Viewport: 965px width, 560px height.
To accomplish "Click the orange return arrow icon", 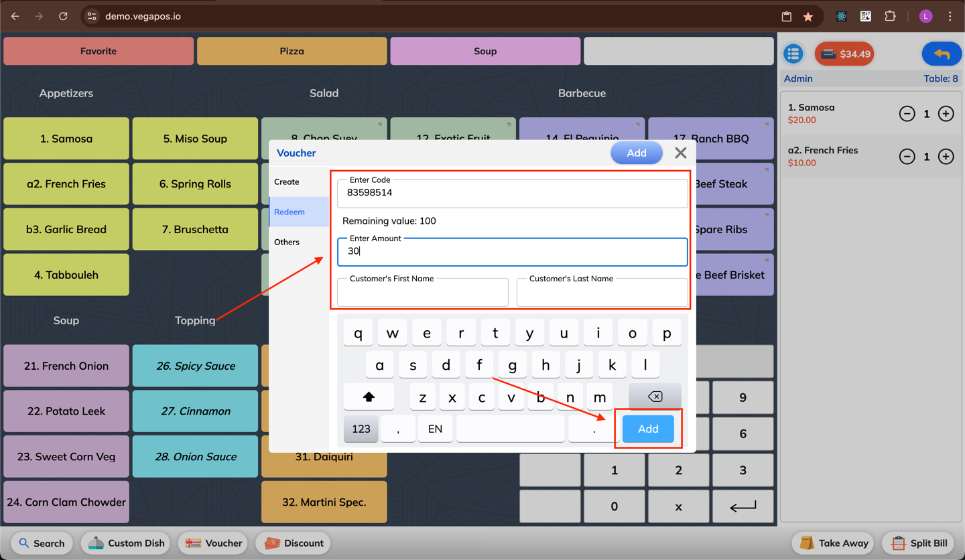I will click(x=942, y=54).
